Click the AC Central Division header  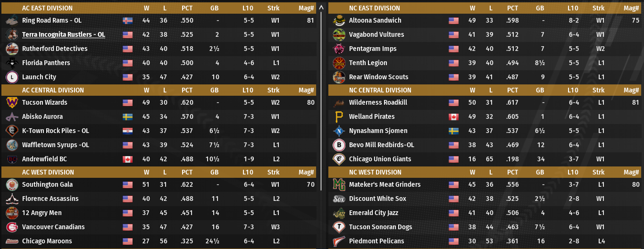pyautogui.click(x=53, y=90)
